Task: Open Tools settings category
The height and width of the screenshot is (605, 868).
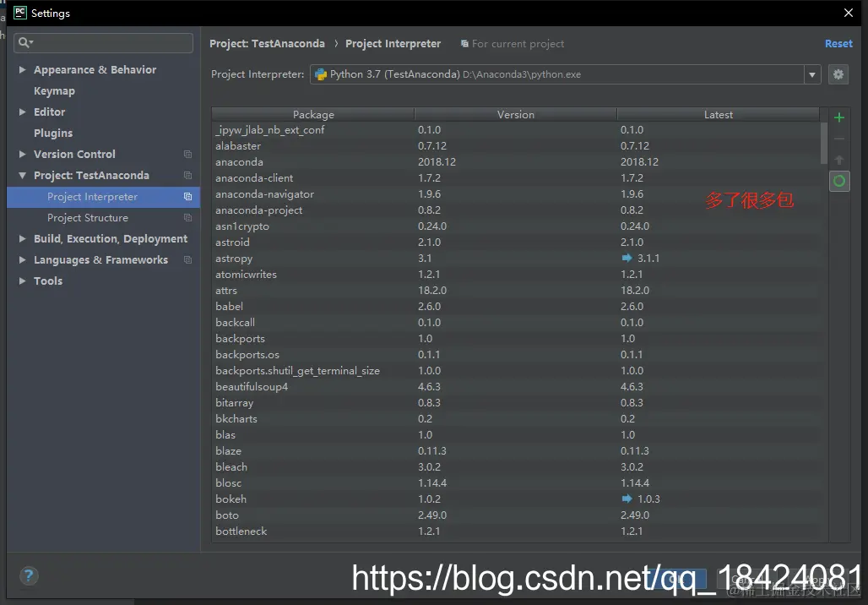Action: coord(48,281)
